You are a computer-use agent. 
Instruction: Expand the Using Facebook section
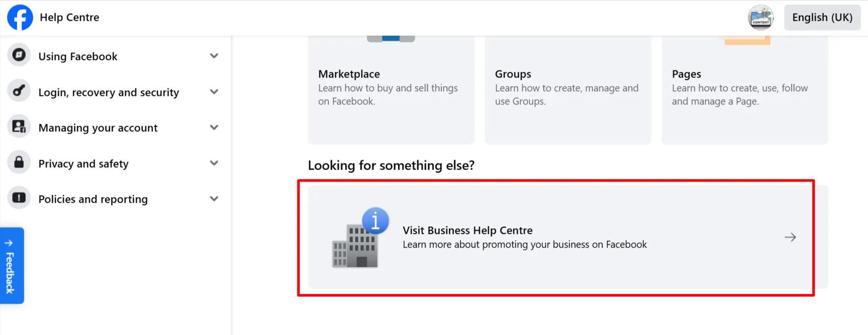pyautogui.click(x=214, y=55)
